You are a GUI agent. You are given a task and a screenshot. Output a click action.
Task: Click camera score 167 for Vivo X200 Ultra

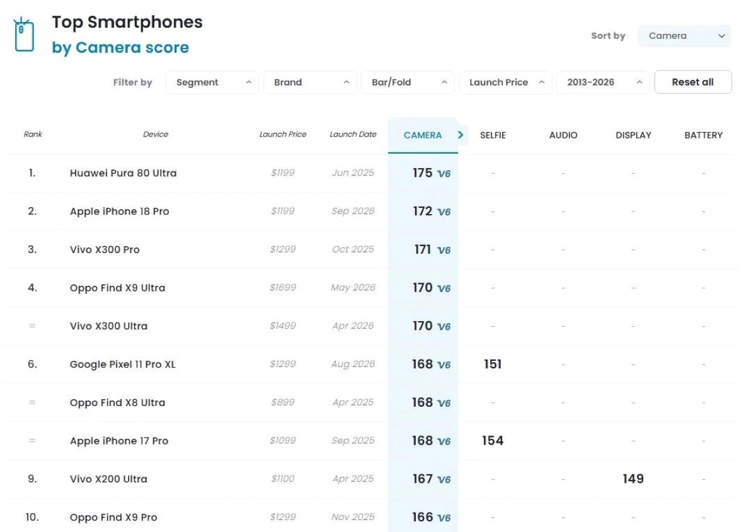[423, 479]
